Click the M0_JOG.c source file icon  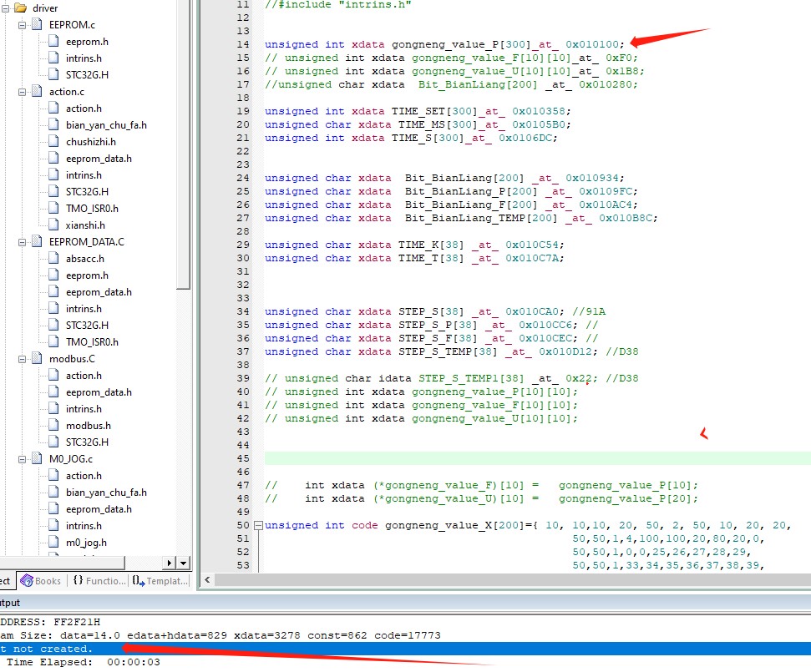(37, 458)
